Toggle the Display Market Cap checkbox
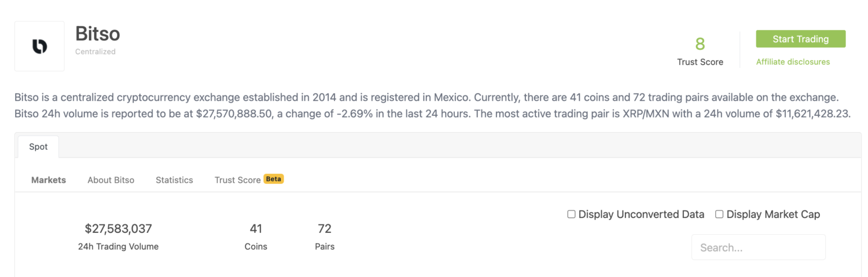The width and height of the screenshot is (868, 277). 719,214
